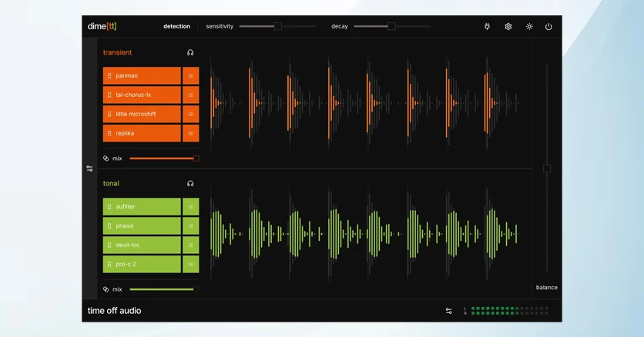Viewport: 644px width, 337px height.
Task: Open menu for replika plugin
Action: (x=190, y=133)
